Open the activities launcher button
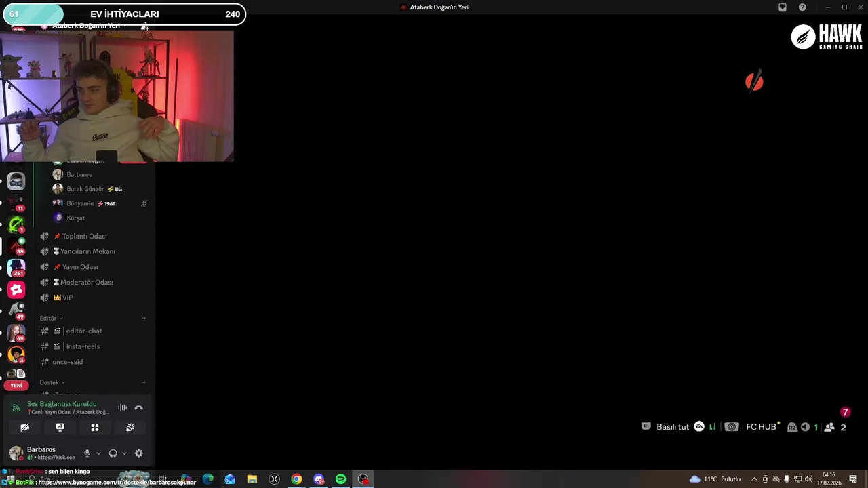This screenshot has width=868, height=488. [95, 427]
